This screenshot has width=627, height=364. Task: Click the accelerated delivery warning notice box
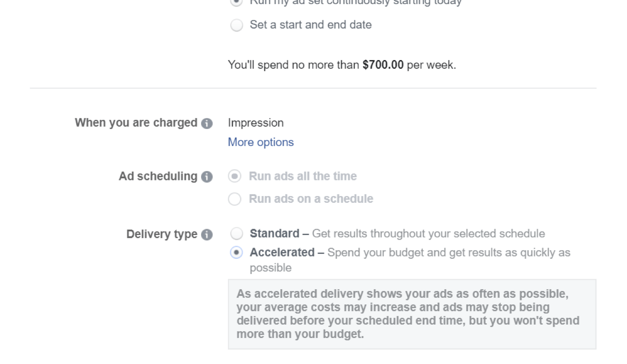click(412, 314)
